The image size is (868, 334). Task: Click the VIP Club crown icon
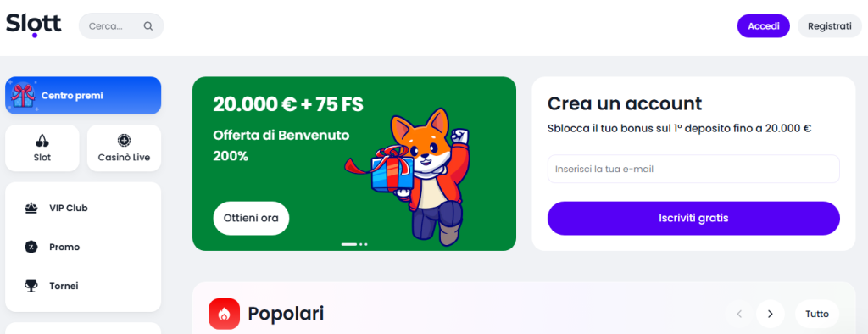pyautogui.click(x=31, y=209)
